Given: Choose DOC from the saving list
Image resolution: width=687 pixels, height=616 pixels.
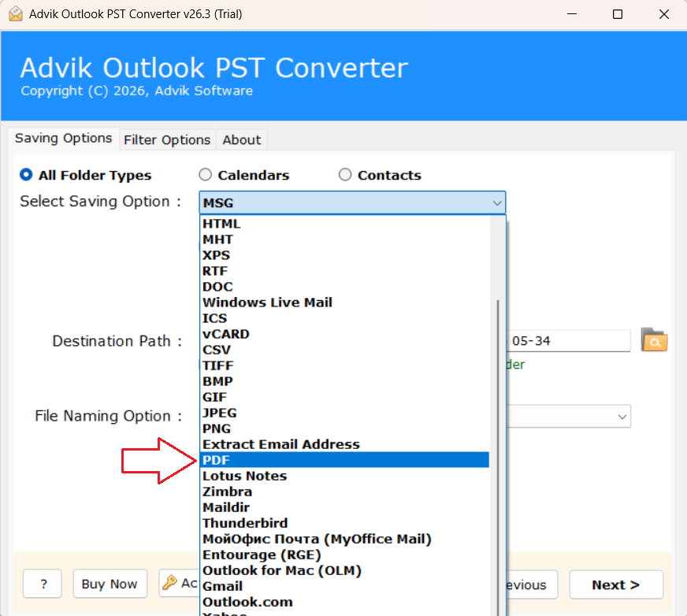Looking at the screenshot, I should coord(344,287).
